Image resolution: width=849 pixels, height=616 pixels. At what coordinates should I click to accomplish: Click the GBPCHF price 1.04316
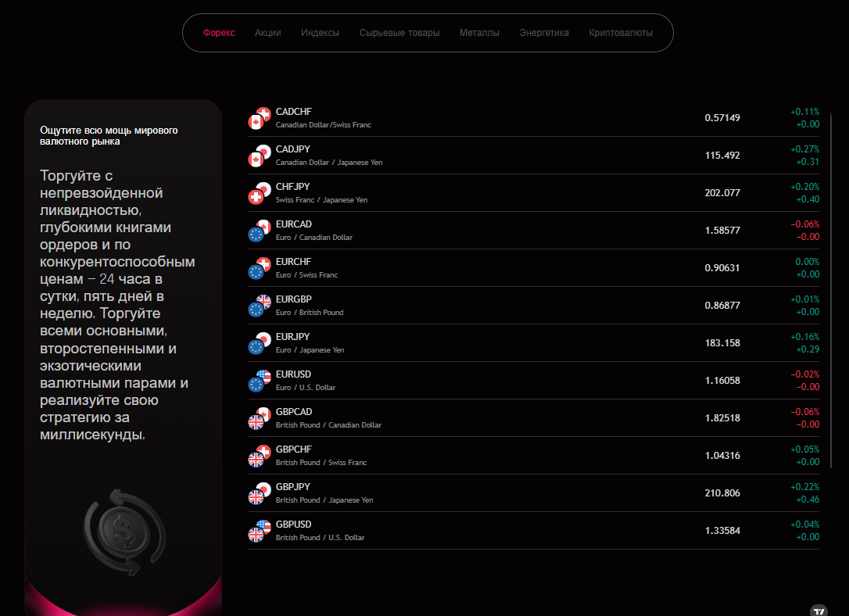click(722, 456)
